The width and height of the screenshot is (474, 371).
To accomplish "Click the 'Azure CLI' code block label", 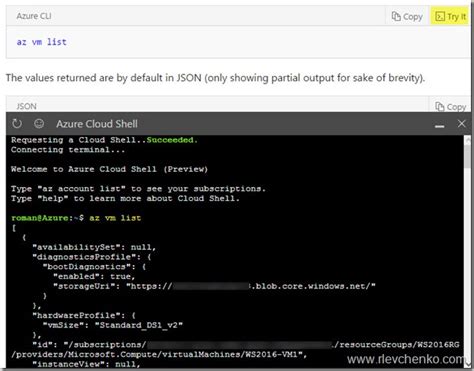I will (34, 16).
